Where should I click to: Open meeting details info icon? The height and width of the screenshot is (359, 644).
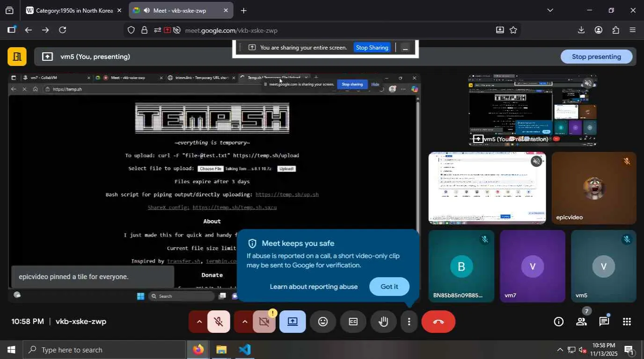tap(558, 322)
